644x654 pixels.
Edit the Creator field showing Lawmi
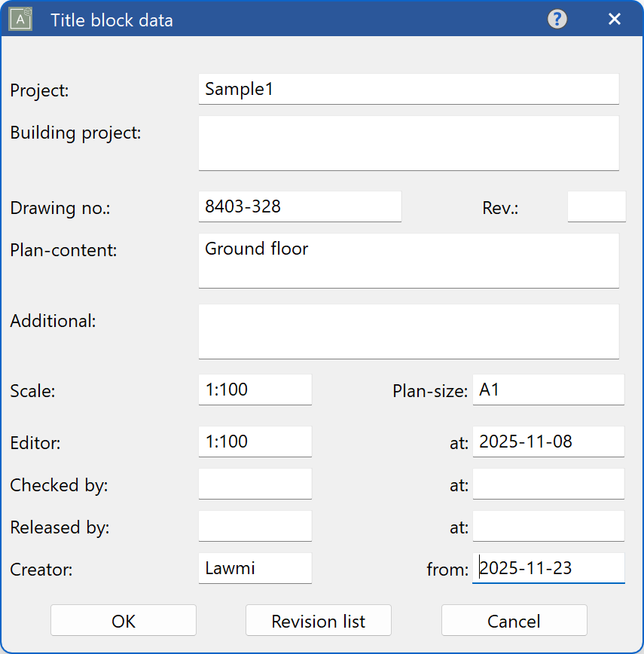[255, 568]
